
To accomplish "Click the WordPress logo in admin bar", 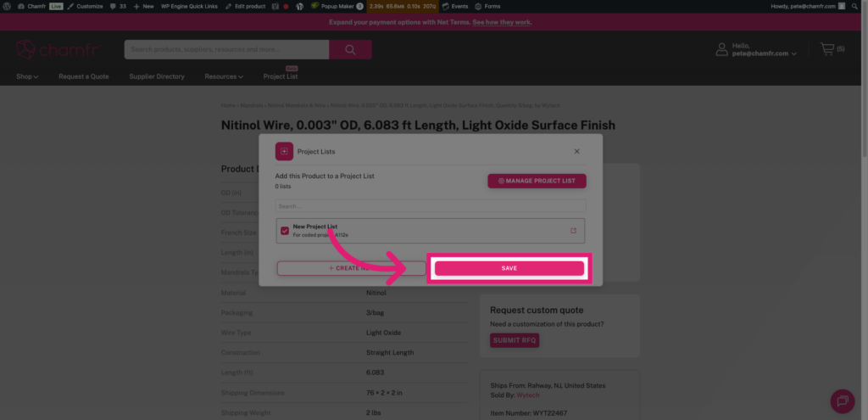I will tap(7, 6).
